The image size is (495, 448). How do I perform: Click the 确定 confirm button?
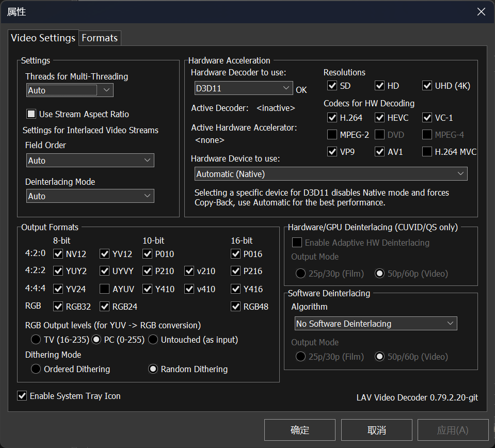tap(299, 430)
